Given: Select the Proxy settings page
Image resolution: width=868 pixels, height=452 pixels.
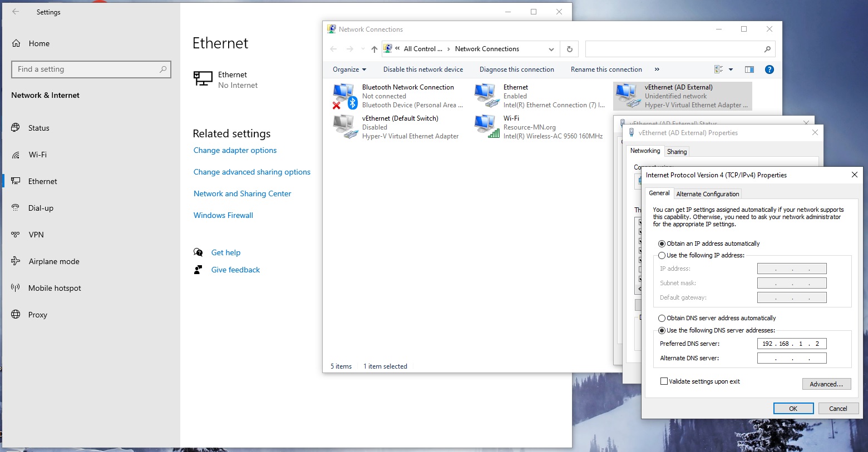Looking at the screenshot, I should [x=37, y=315].
